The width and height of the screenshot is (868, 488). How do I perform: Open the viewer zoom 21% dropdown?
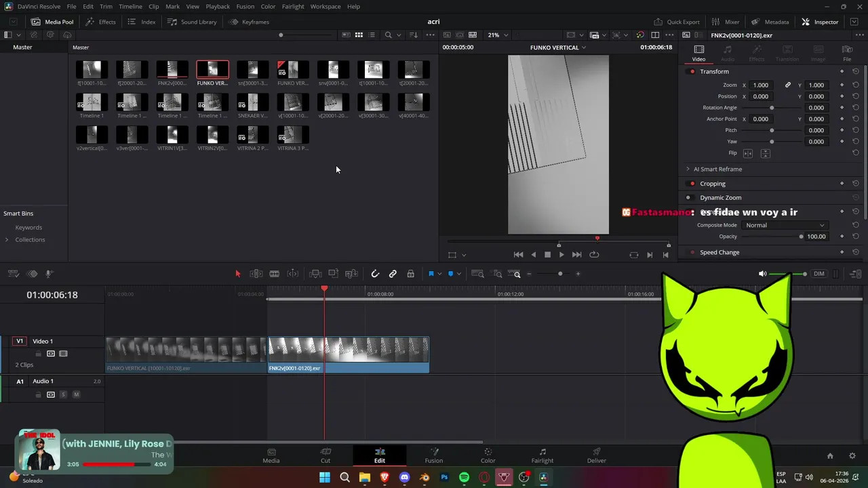click(x=498, y=35)
